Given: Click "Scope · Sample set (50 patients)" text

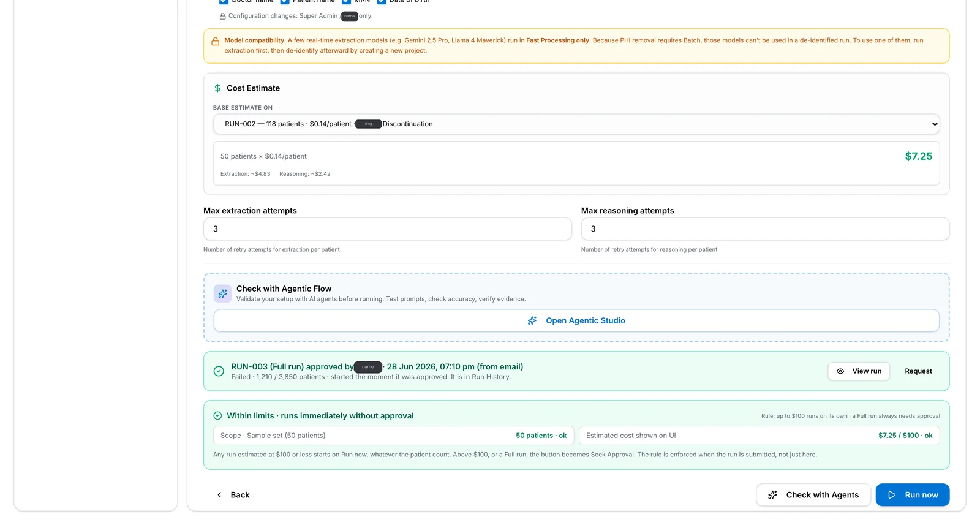Looking at the screenshot, I should click(273, 436).
